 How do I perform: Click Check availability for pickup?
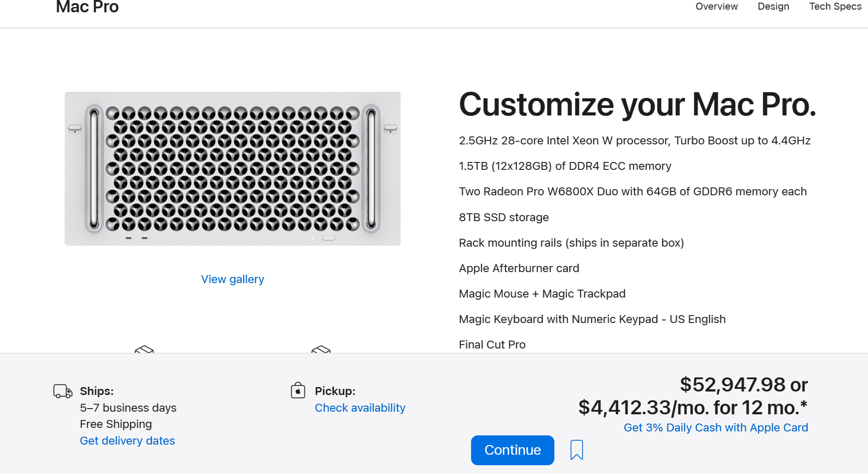[360, 408]
